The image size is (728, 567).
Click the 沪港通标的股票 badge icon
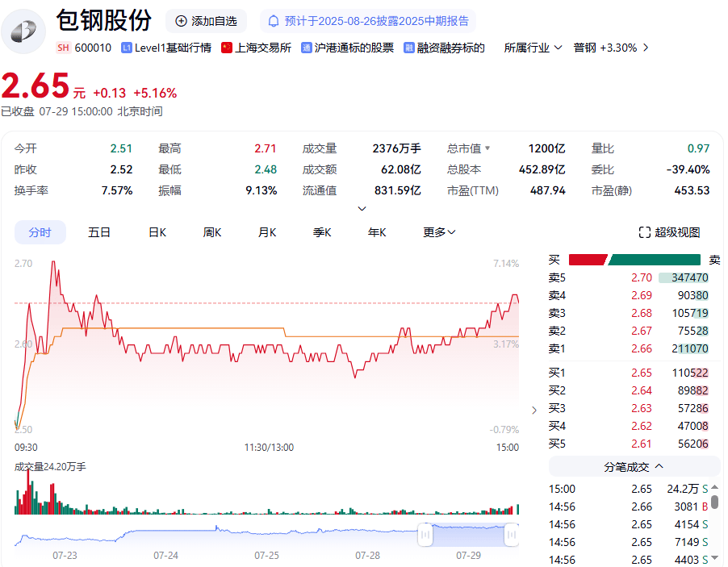[307, 48]
